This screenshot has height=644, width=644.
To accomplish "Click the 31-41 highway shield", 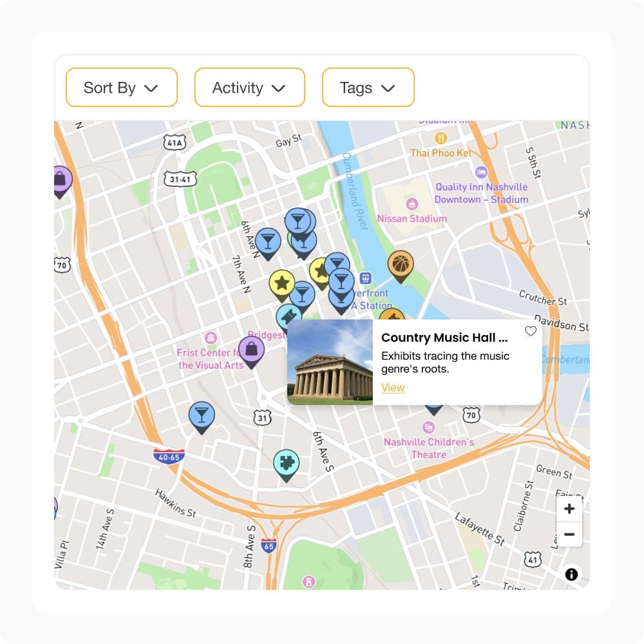I will (x=180, y=179).
